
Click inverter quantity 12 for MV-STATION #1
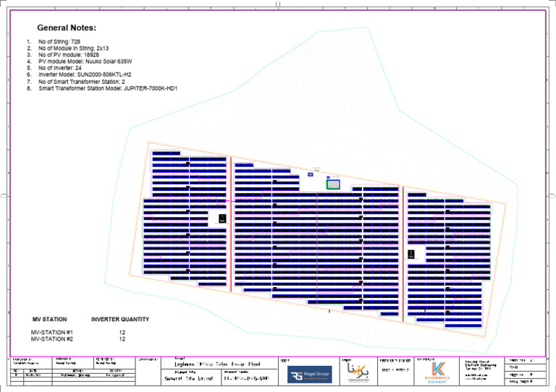click(x=122, y=333)
